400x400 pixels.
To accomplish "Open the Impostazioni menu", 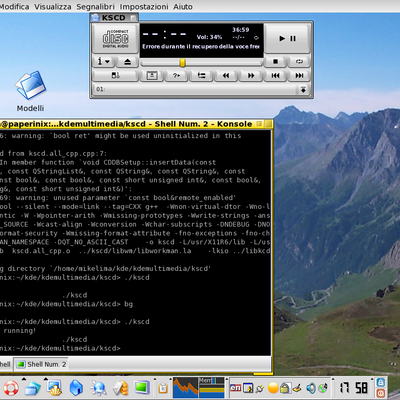I will tap(144, 7).
